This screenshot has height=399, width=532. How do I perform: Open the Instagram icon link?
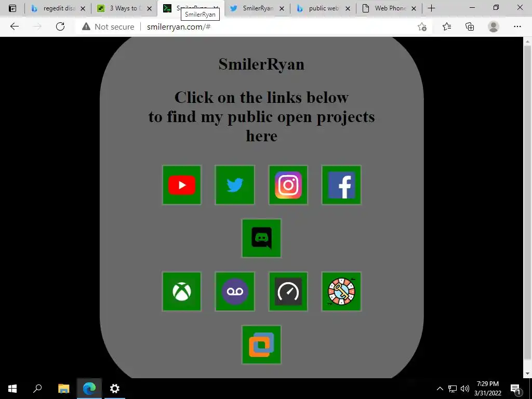click(x=288, y=185)
